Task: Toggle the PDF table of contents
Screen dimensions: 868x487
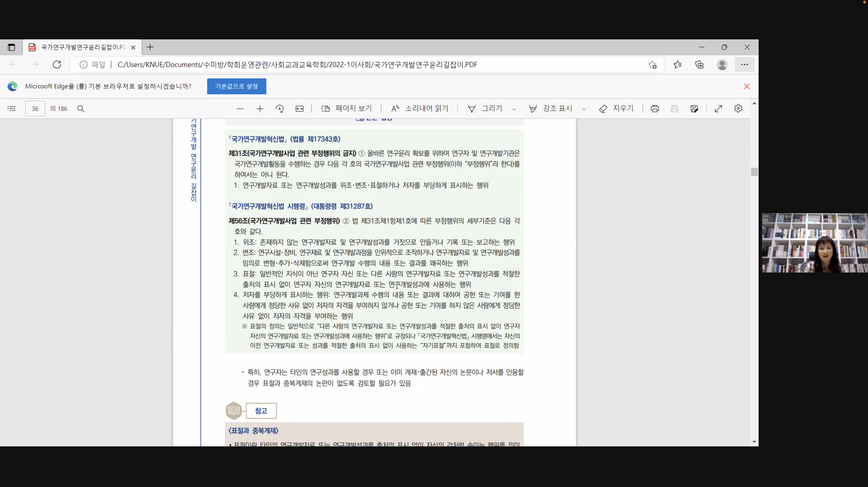Action: click(x=12, y=109)
